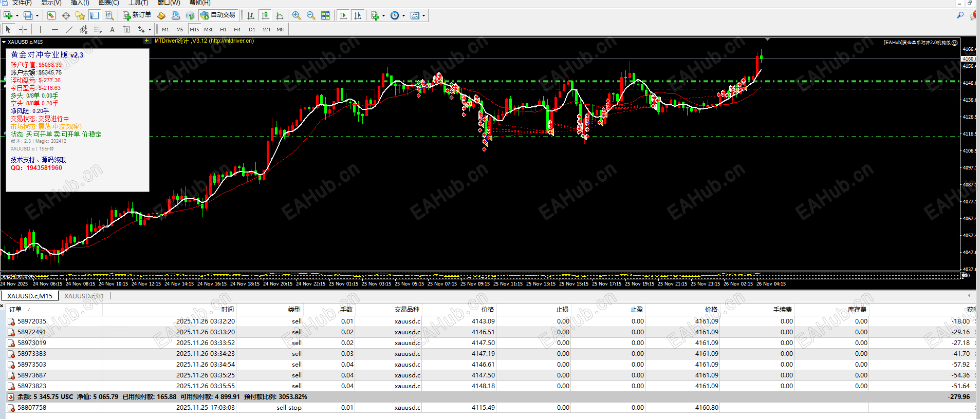Open the Market Watch window icon

click(x=51, y=15)
